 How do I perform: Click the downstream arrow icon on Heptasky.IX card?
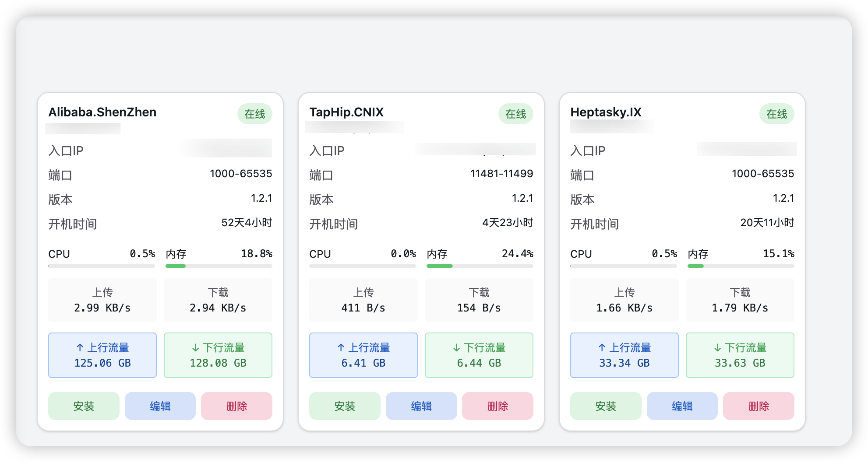(717, 348)
